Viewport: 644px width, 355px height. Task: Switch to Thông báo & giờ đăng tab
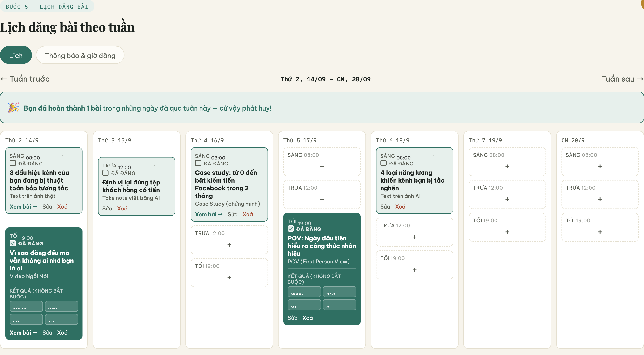[80, 55]
